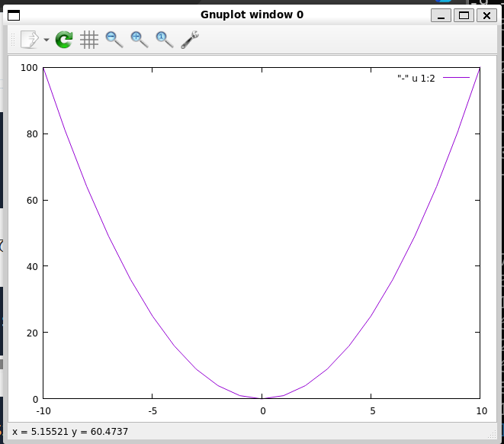Click the window menu icon in title bar

point(14,15)
